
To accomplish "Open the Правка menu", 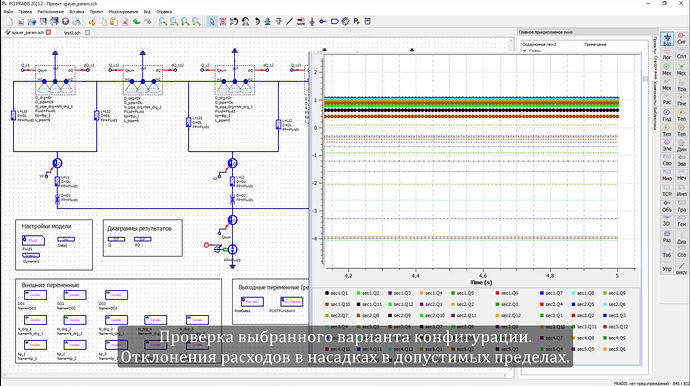I will click(x=25, y=11).
